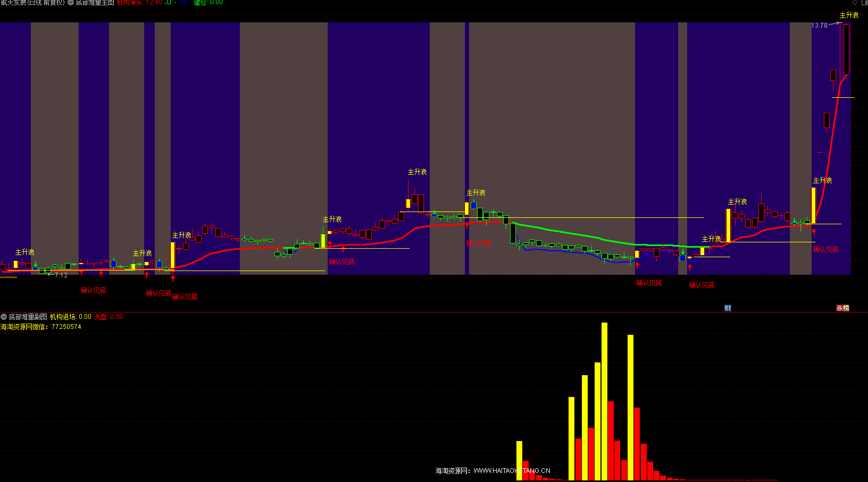Click the last red candlestick at chart's right edge
868x482 pixels.
pos(846,49)
